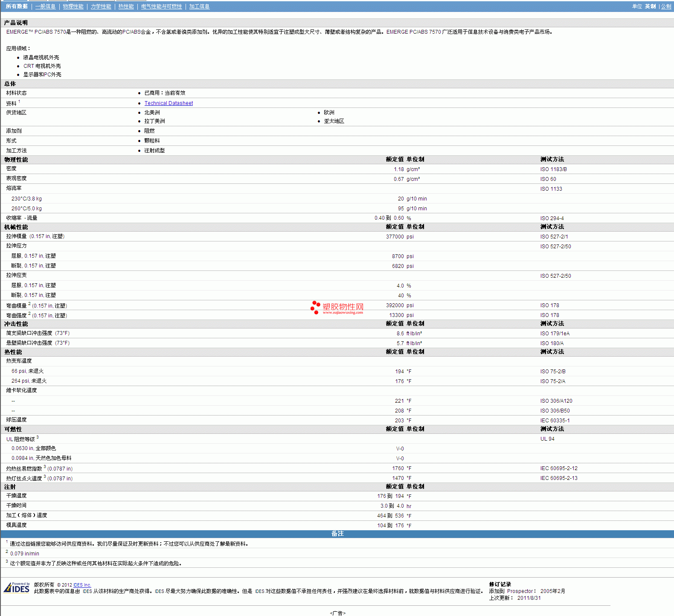
Task: Click the 液晶电视机外壳 application item
Action: [41, 58]
